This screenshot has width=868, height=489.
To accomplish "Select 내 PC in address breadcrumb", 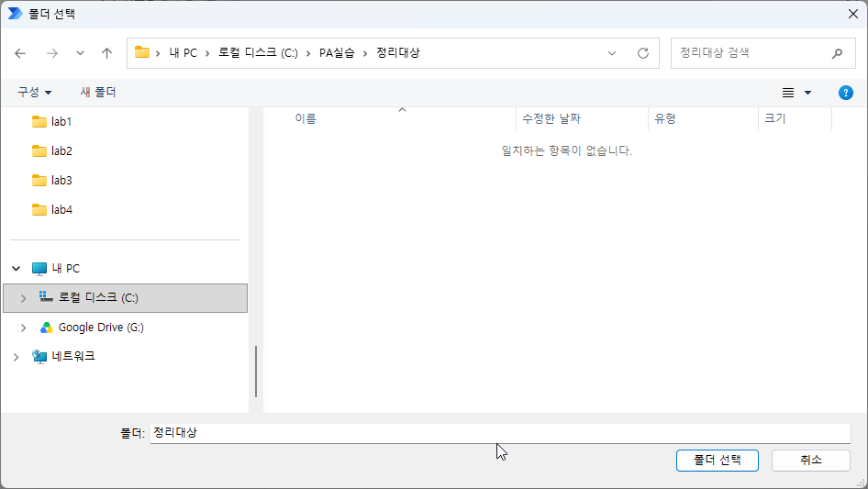I will pyautogui.click(x=184, y=52).
